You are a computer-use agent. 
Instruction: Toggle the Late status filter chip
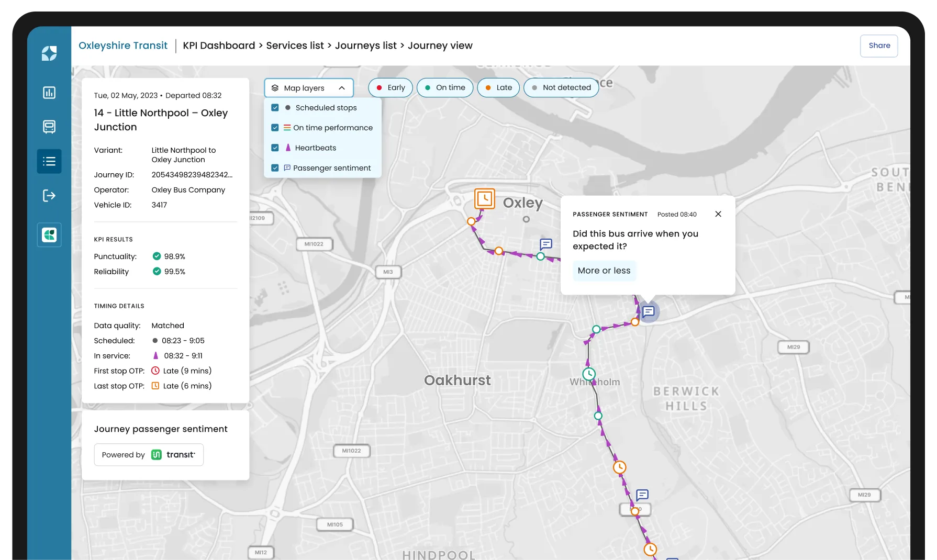(498, 87)
